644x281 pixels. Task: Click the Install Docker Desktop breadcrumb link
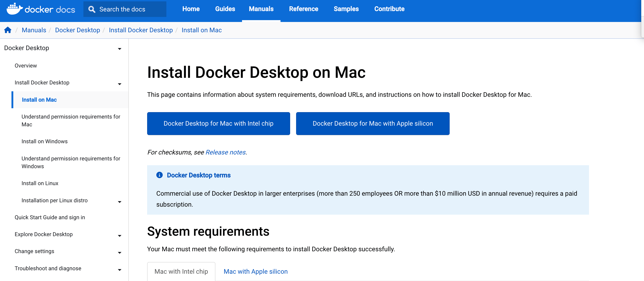tap(141, 30)
